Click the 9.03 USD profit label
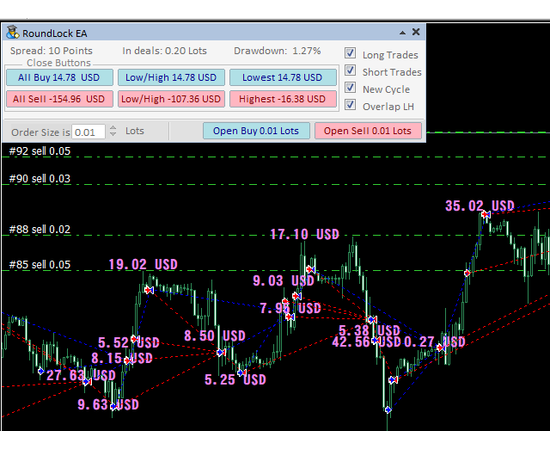550x450 pixels. tap(283, 281)
